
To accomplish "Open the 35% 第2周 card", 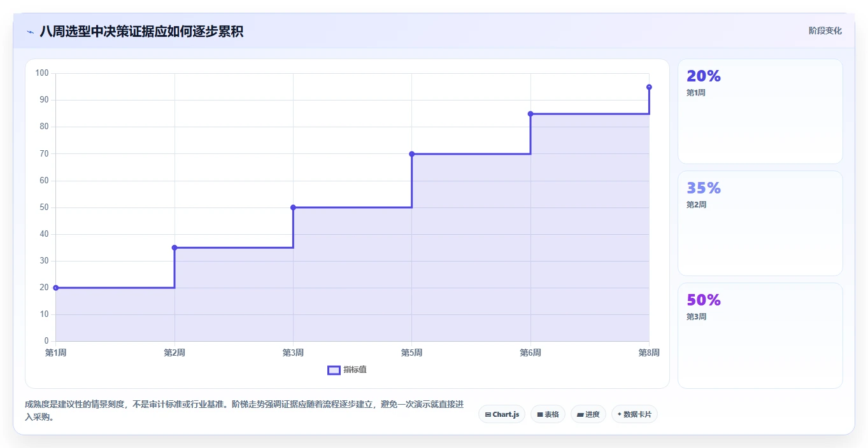I will (760, 223).
